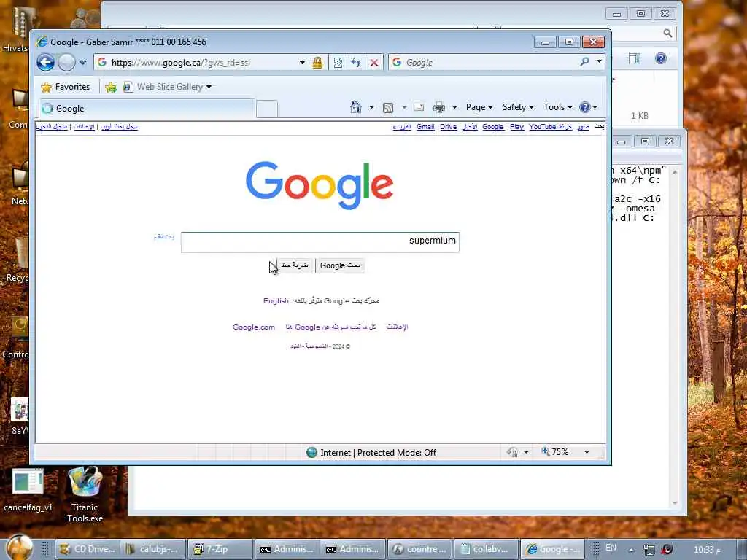The width and height of the screenshot is (747, 560).
Task: Open the Help question mark menu
Action: [589, 107]
